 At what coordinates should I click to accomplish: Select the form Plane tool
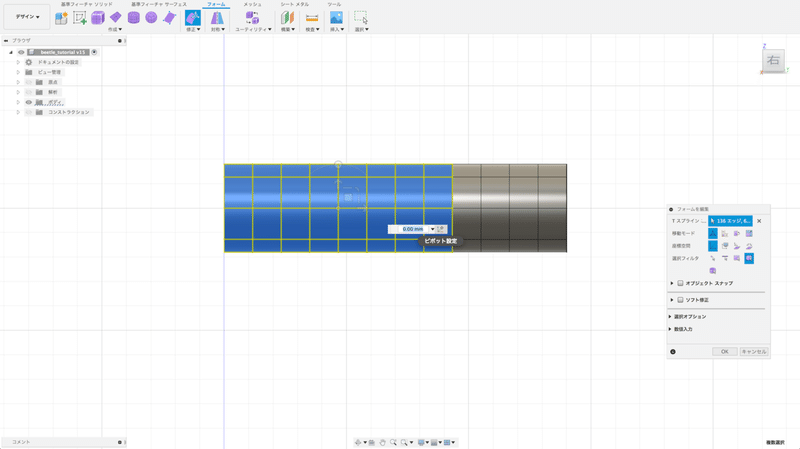[x=116, y=18]
